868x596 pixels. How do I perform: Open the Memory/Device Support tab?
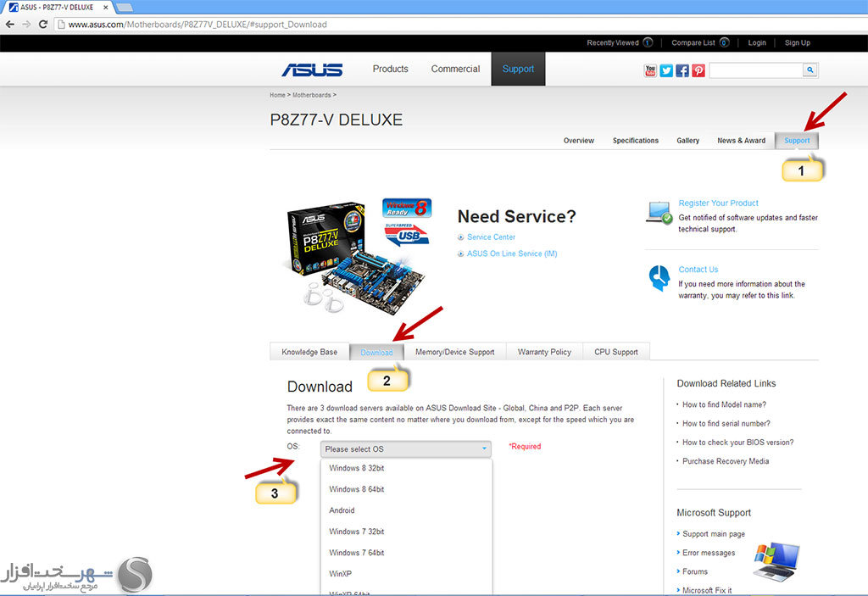(454, 352)
